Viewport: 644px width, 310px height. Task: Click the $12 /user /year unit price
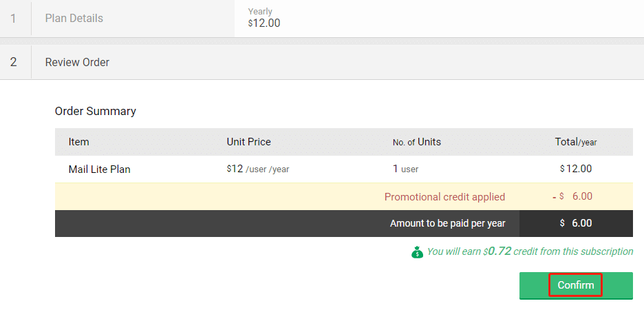click(x=257, y=169)
